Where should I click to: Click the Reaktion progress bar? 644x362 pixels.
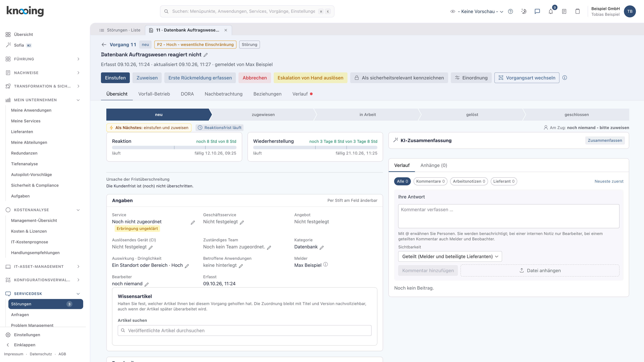(174, 148)
